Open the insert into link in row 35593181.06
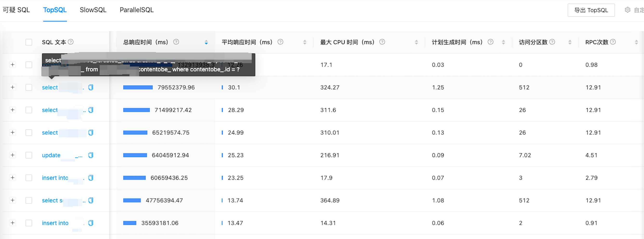The width and height of the screenshot is (644, 239). [x=63, y=223]
